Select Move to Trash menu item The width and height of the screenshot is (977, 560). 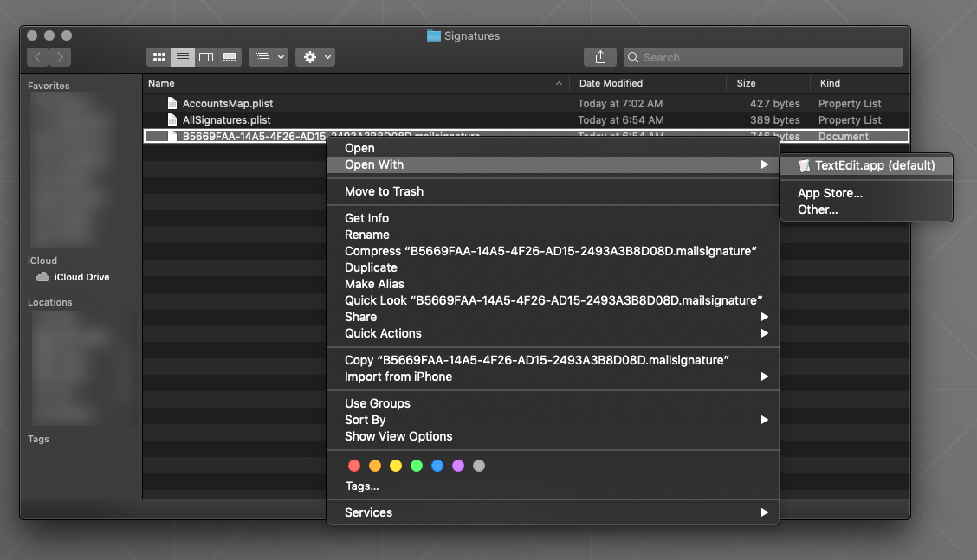click(384, 191)
